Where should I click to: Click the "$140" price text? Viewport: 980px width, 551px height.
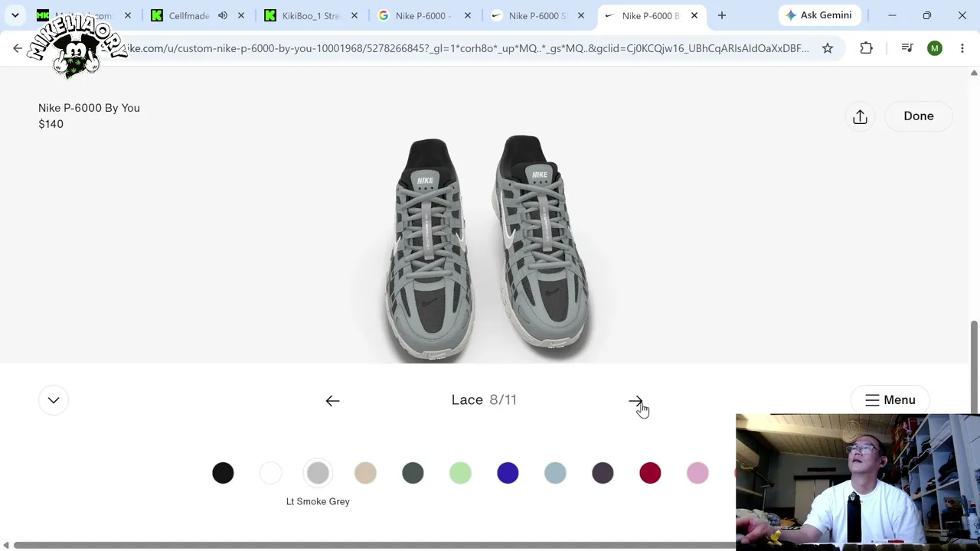tap(51, 124)
